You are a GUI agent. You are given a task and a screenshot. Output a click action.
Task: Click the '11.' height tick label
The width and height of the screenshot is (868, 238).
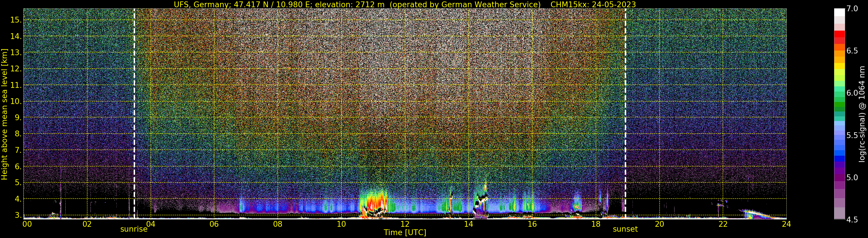pyautogui.click(x=16, y=85)
